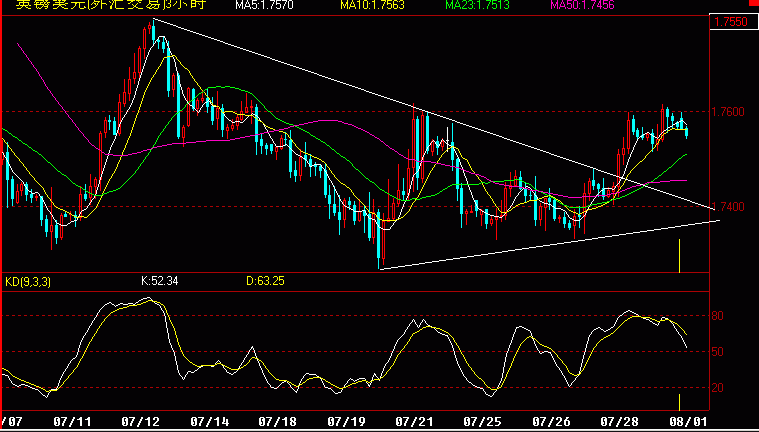
Task: Click the MA10:1.7563 indicator label
Action: [x=372, y=5]
